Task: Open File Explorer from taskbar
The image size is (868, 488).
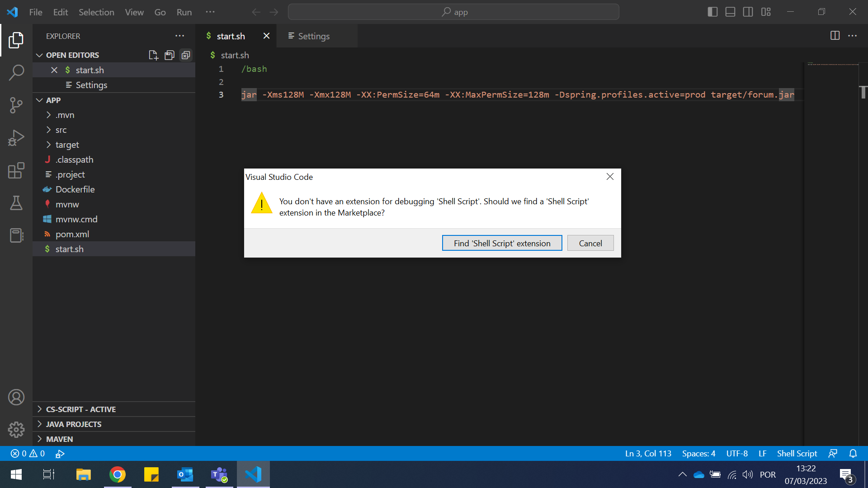Action: click(84, 474)
